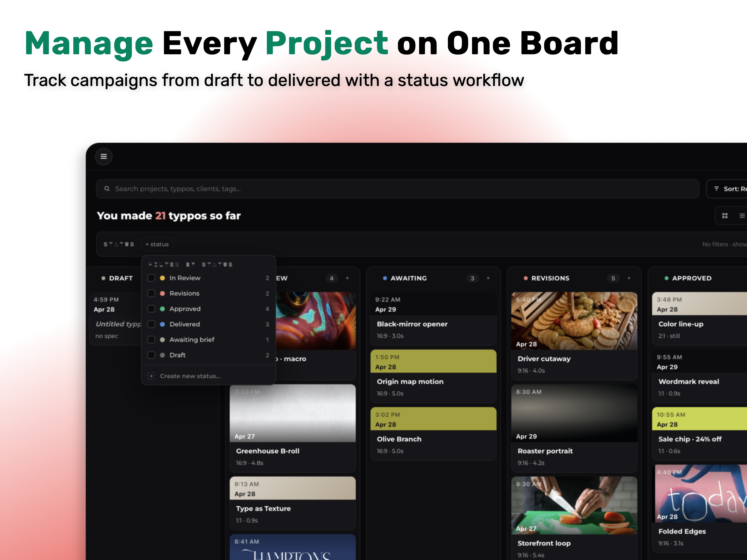Open the Greenhouse B-roll thumbnail
747x560 pixels.
292,413
